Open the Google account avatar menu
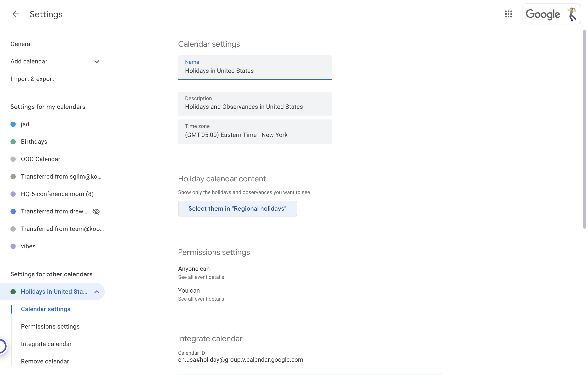The height and width of the screenshot is (375, 588). [572, 14]
